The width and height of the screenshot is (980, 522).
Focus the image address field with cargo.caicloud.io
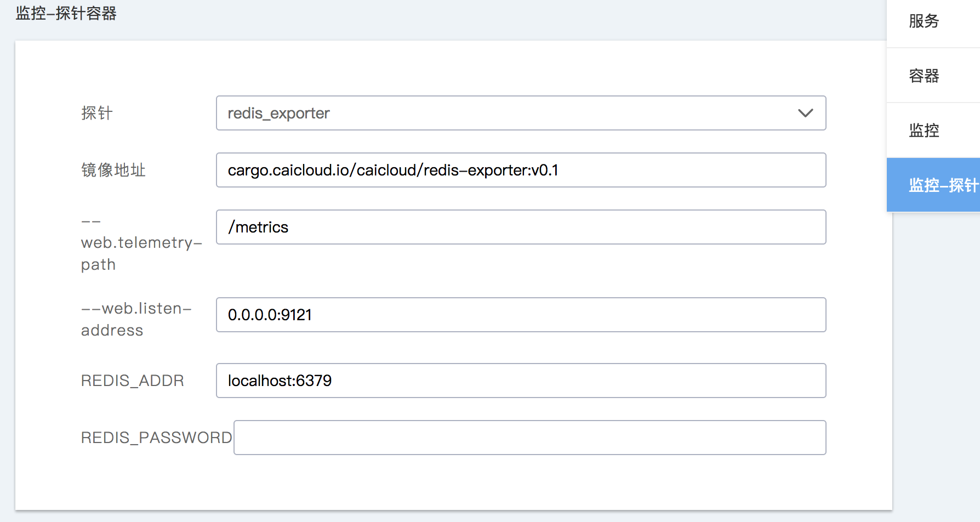pos(521,170)
